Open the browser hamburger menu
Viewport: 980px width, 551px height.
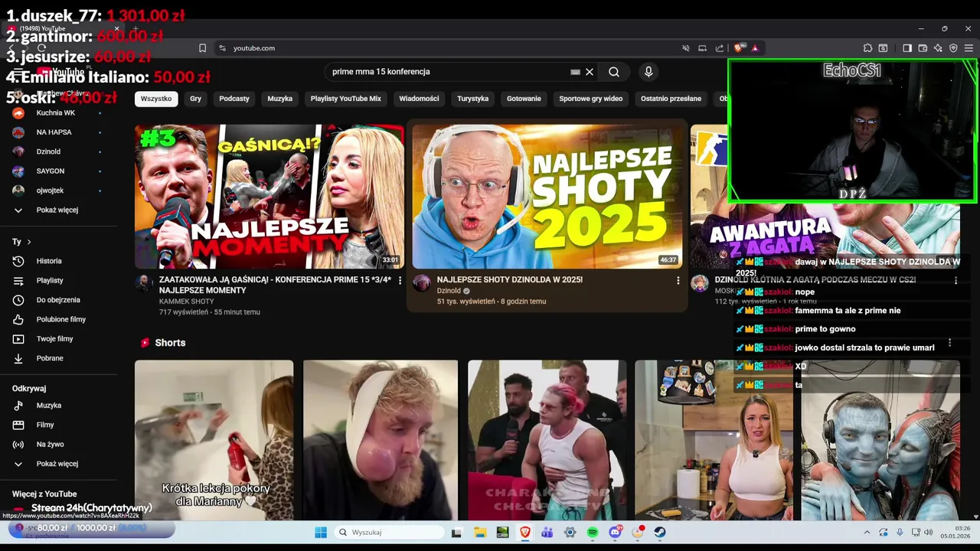coord(969,48)
